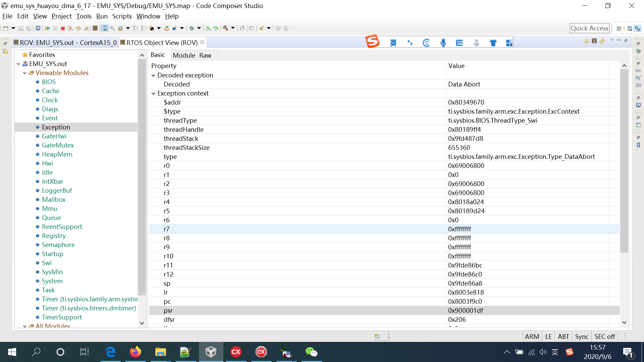Toggle pause updates in ROV view toolbar
Screen dimensions: 644x362
(587, 42)
